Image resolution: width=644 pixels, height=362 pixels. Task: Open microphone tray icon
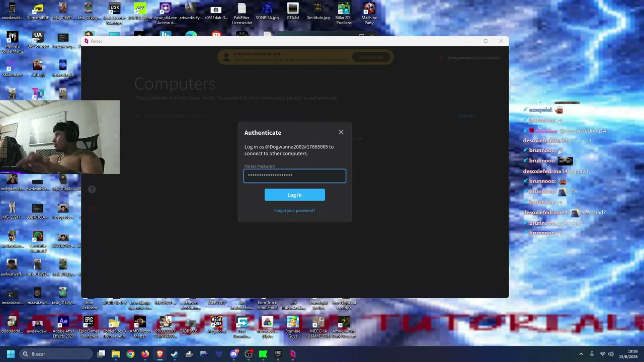tap(592, 354)
